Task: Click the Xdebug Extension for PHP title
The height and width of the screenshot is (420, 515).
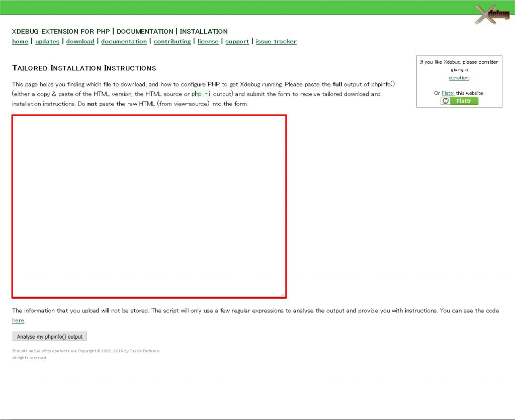Action: [61, 32]
